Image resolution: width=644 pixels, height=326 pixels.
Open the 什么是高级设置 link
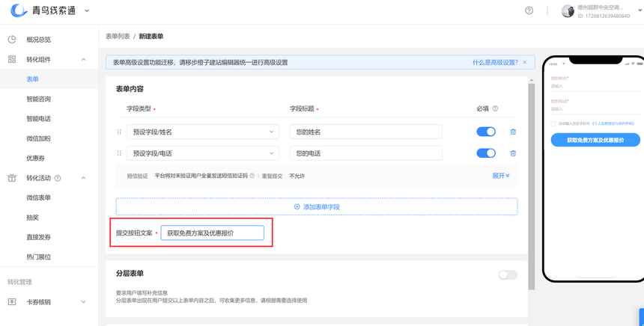click(x=494, y=63)
